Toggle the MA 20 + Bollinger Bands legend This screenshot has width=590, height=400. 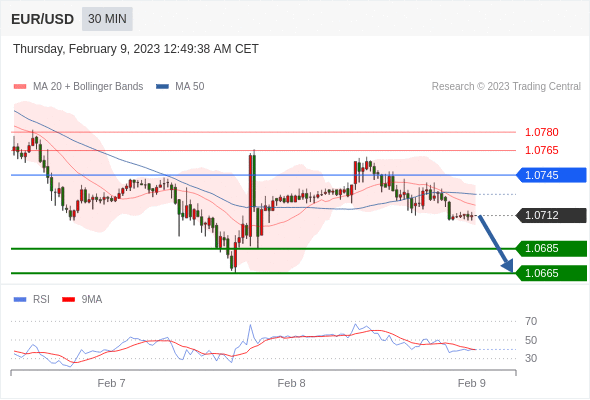[78, 87]
